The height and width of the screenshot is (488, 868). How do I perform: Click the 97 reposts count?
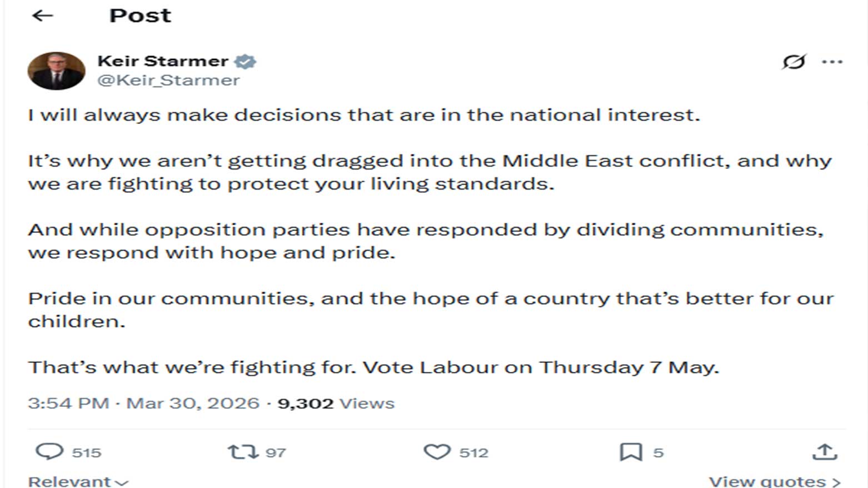click(x=276, y=452)
